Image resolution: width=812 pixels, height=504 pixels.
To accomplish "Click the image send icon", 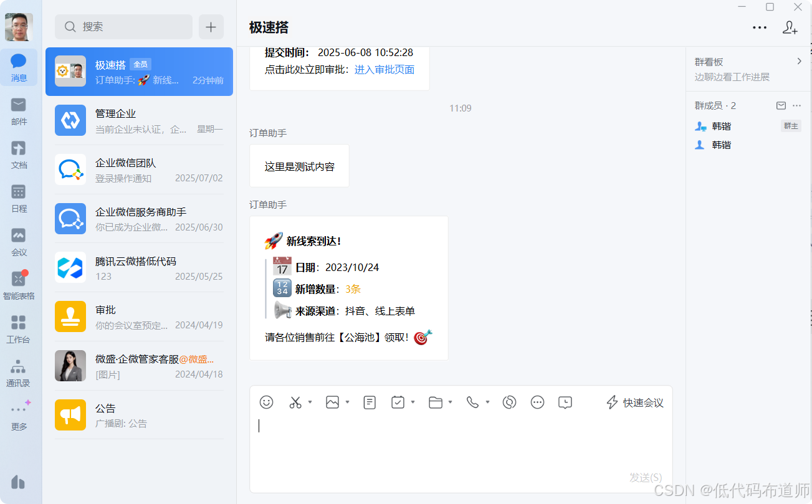I will click(x=332, y=402).
